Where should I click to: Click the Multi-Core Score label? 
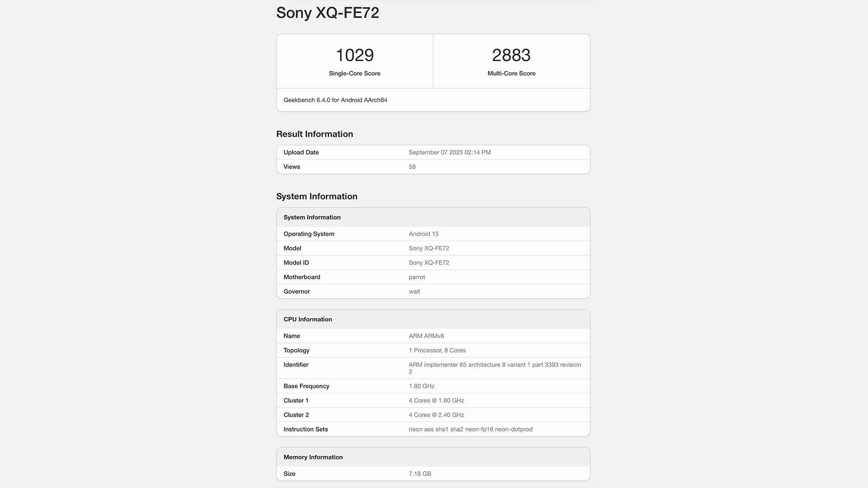pos(511,73)
